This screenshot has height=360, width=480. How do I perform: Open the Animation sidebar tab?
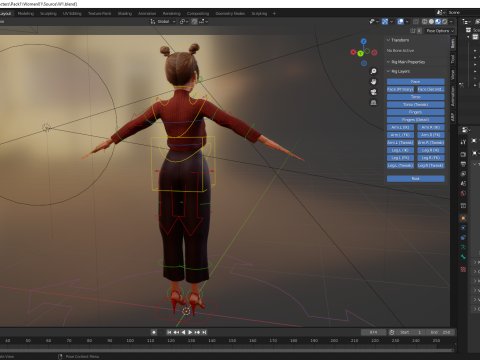453,96
